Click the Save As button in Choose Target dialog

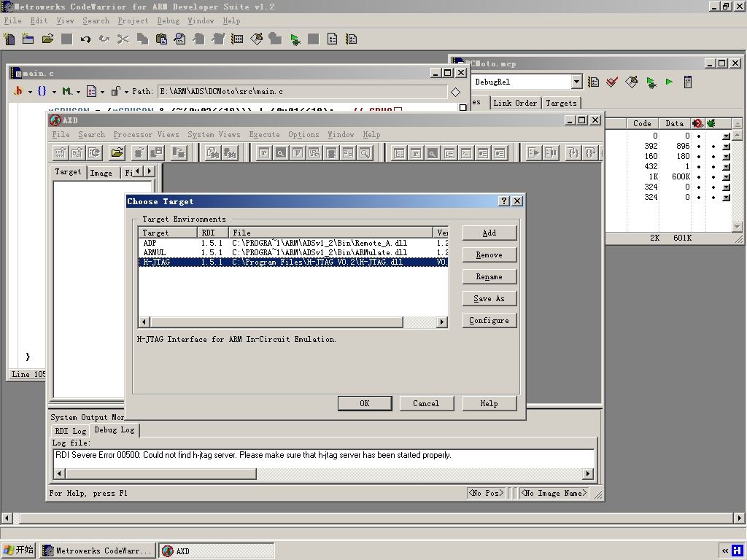click(489, 298)
